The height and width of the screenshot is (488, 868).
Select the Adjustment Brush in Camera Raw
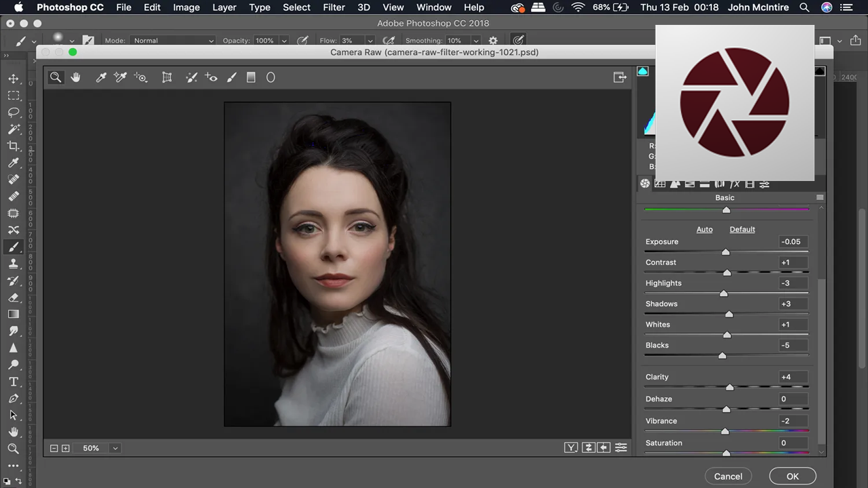231,77
